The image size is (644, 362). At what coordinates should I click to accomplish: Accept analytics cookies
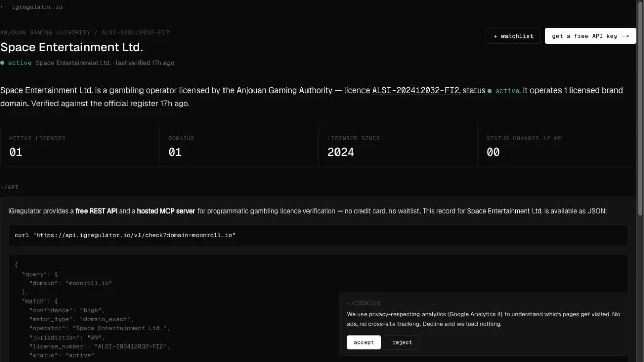tap(363, 342)
